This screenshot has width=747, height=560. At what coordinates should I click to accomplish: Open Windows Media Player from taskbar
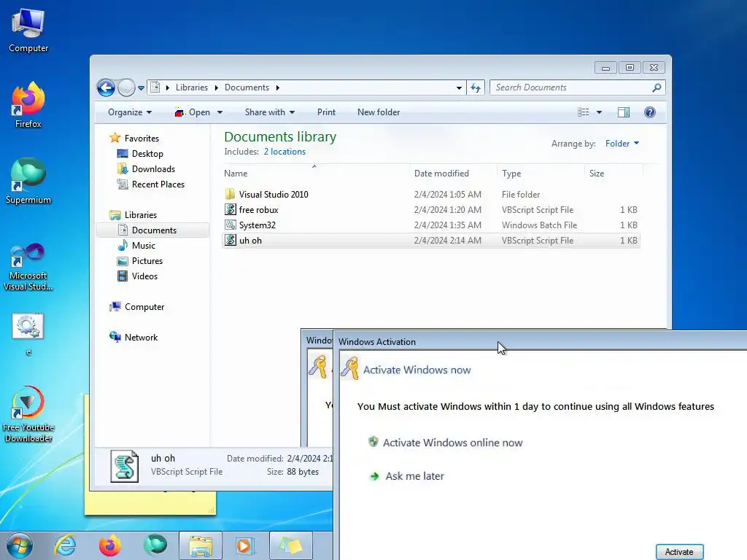pos(245,545)
